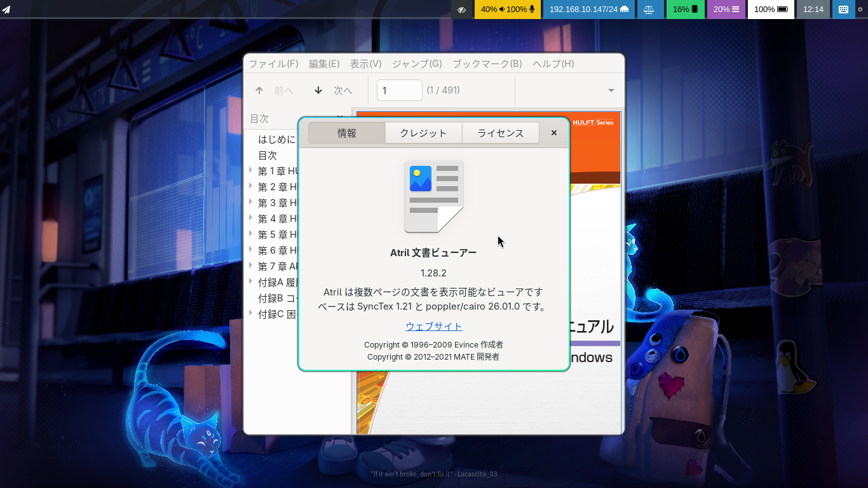
Task: Click the (1 / 491) page count label
Action: 444,90
